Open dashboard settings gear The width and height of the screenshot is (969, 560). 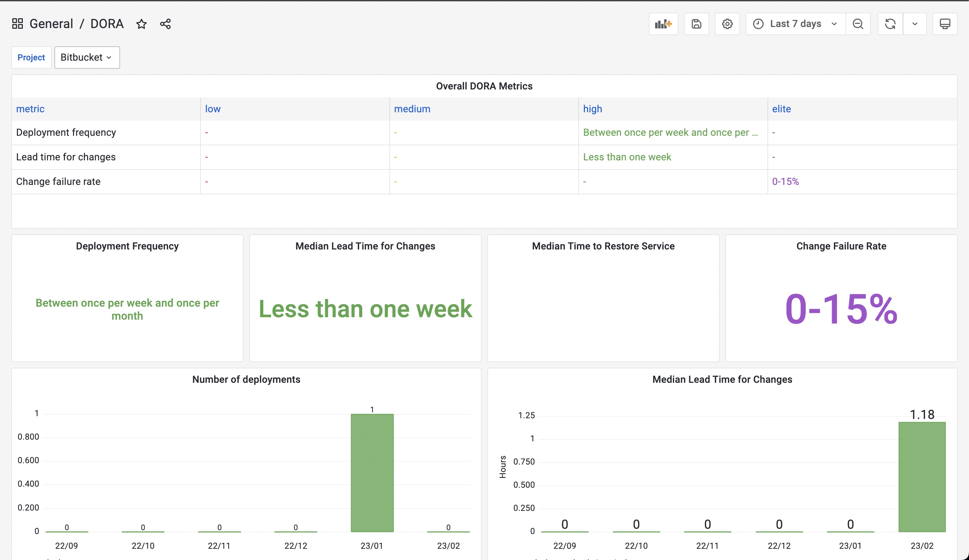pos(727,24)
